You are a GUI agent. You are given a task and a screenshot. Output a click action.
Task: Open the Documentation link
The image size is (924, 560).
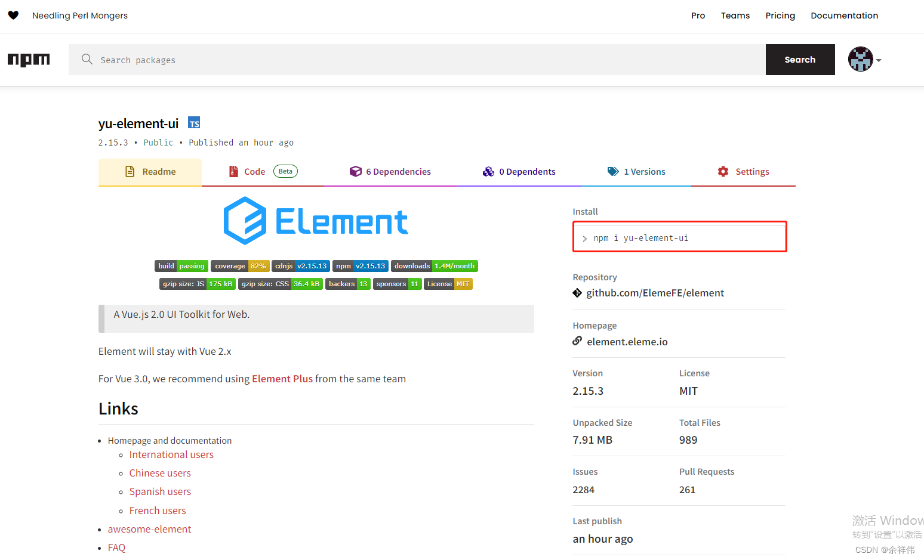[x=844, y=16]
